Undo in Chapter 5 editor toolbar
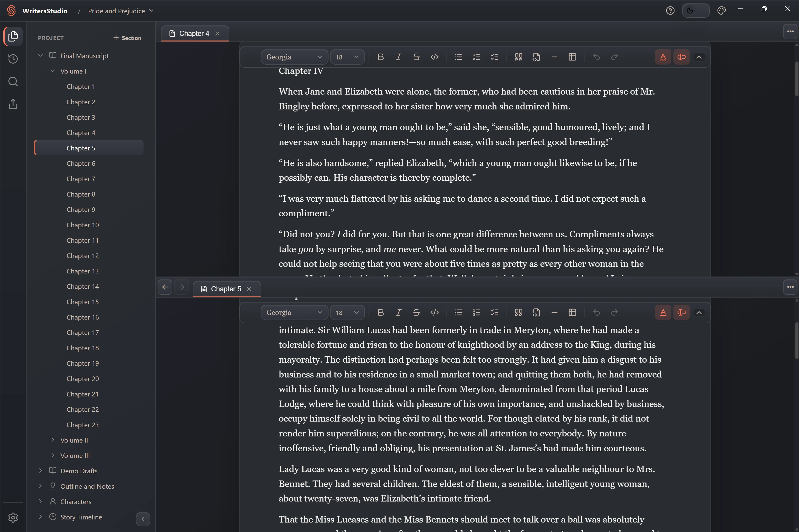The height and width of the screenshot is (532, 799). tap(596, 312)
